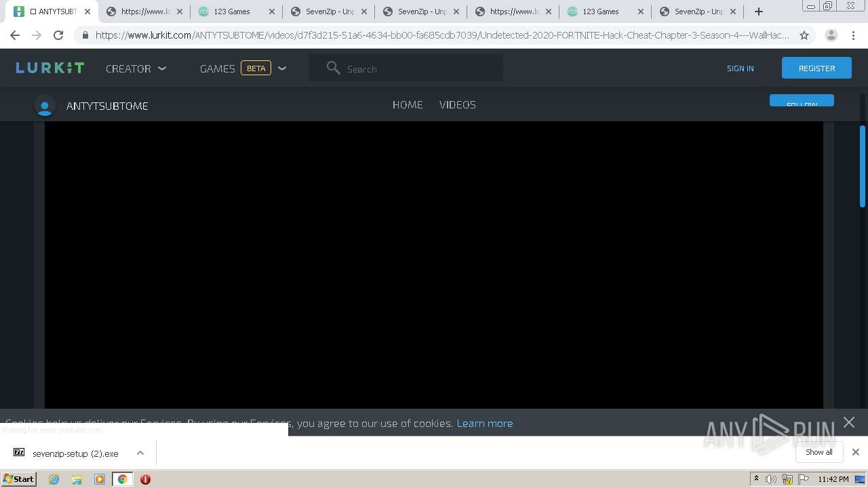868x488 pixels.
Task: Click the address bar URL
Action: click(x=442, y=35)
